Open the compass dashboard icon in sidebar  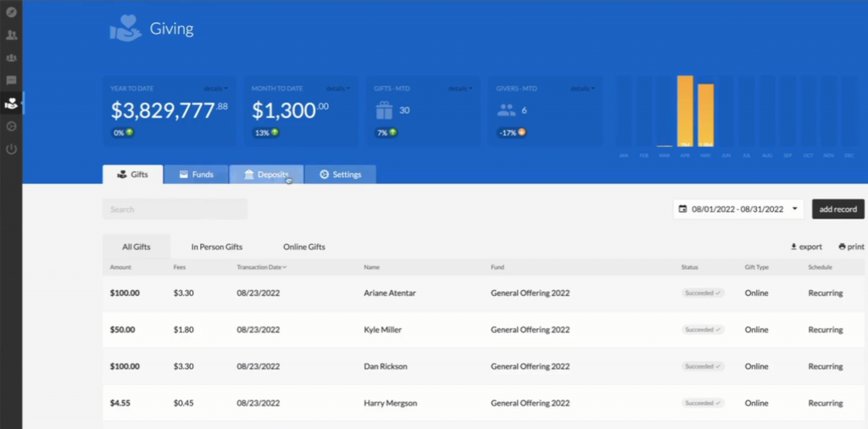click(11, 12)
